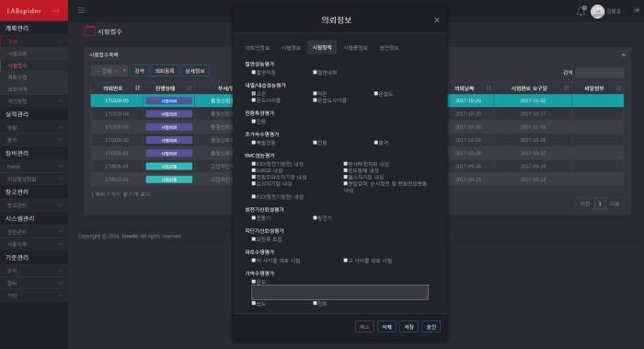Open 계획수립 in the sidebar

(x=17, y=77)
